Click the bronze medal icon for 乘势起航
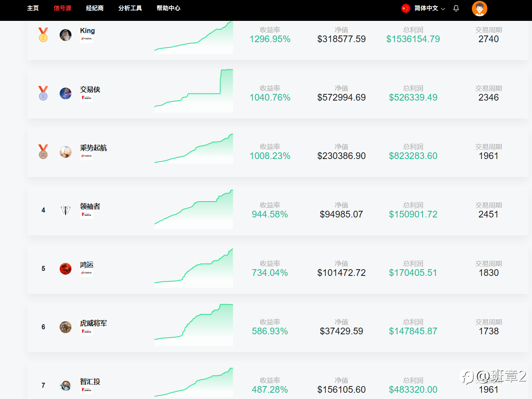Viewport: 532px width, 399px height. [43, 152]
